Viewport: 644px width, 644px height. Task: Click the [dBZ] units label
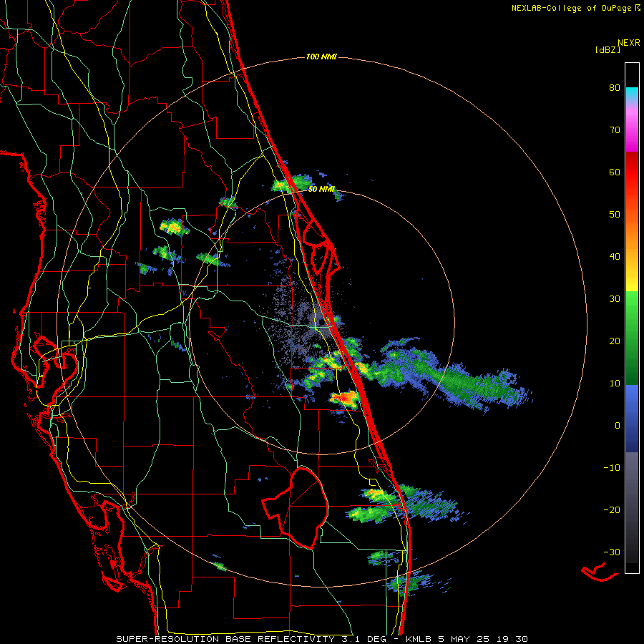608,50
